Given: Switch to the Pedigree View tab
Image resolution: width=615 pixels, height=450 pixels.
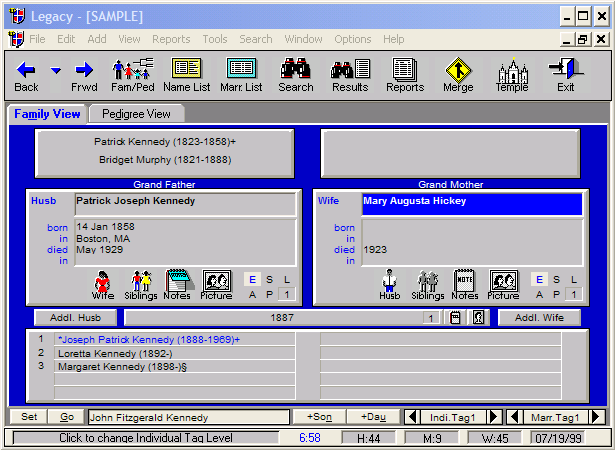Looking at the screenshot, I should [136, 114].
